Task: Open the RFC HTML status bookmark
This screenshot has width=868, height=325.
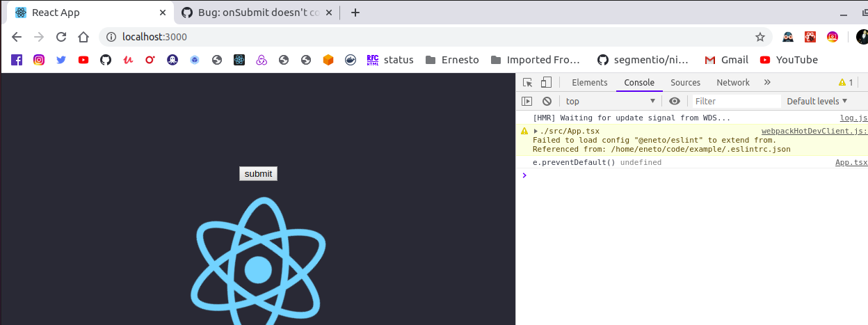Action: tap(390, 60)
